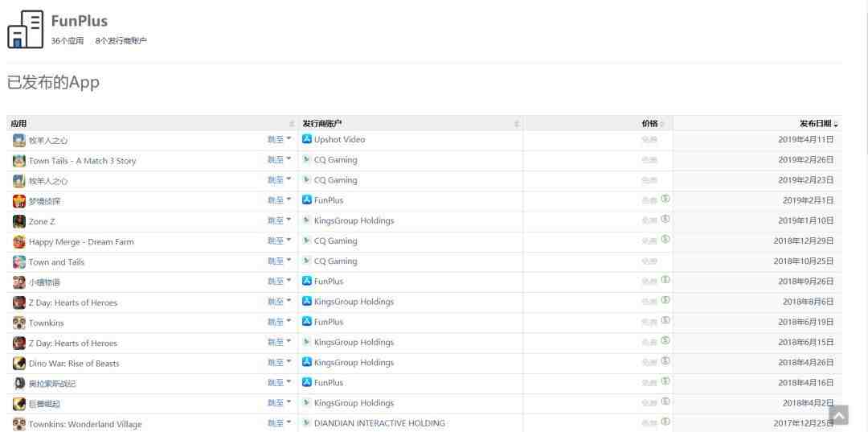Click the FunPlus publisher building icon
Screen dimensions: 868x432
pyautogui.click(x=26, y=29)
